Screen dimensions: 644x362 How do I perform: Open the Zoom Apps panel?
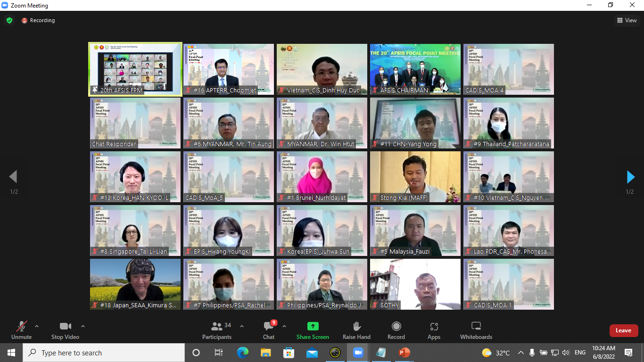(x=434, y=330)
